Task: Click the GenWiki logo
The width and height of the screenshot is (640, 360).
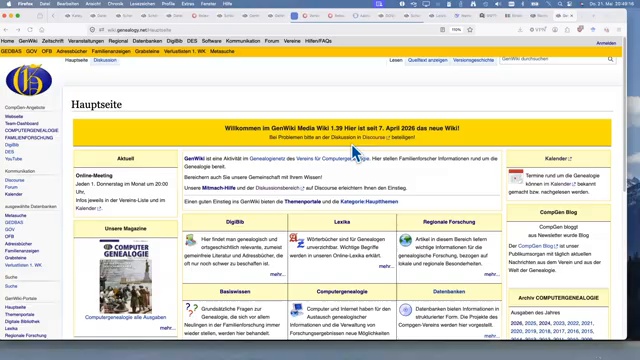Action: coord(29,80)
